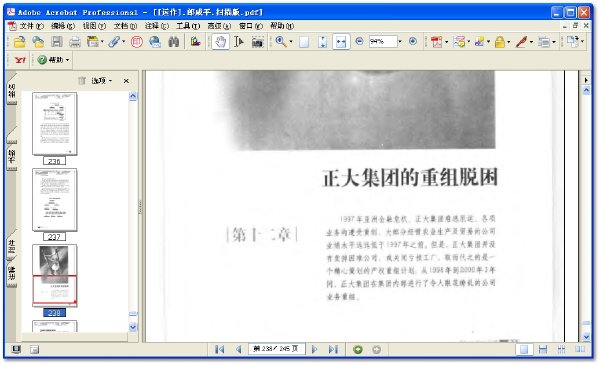Expand the 帮助 help button dropdown

(x=68, y=60)
